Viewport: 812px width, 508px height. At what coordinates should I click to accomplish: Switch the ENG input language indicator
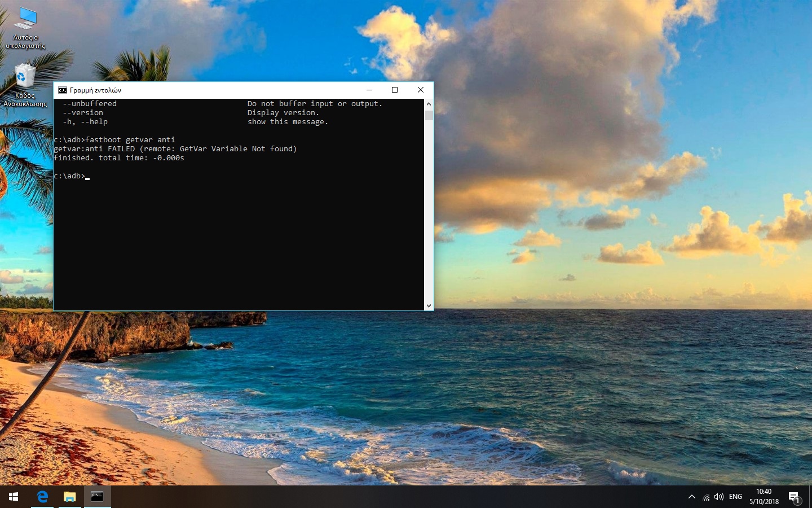(735, 497)
